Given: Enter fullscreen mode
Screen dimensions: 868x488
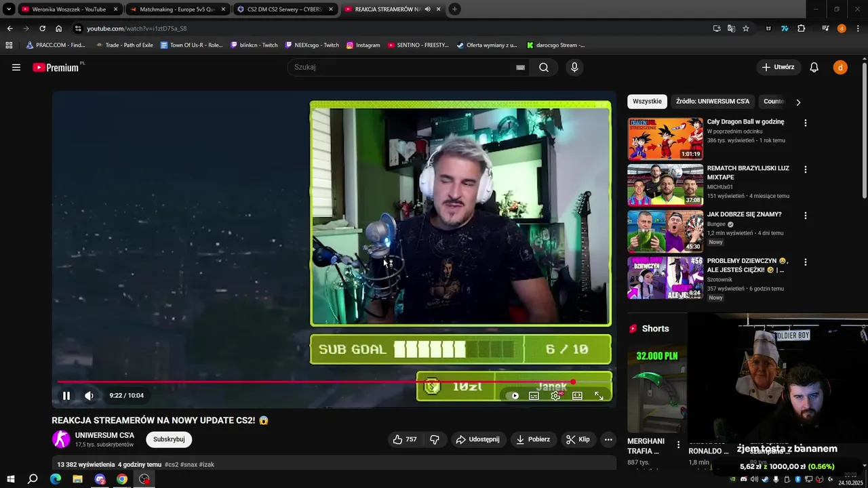Looking at the screenshot, I should pos(599,396).
